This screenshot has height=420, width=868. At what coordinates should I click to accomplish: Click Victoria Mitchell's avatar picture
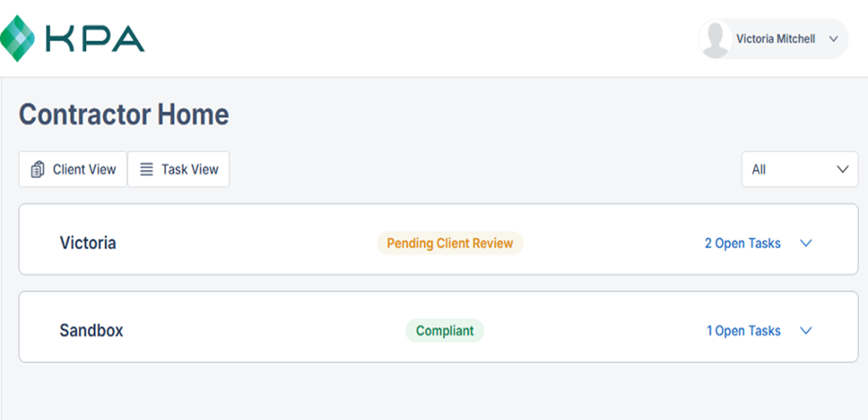(x=715, y=38)
